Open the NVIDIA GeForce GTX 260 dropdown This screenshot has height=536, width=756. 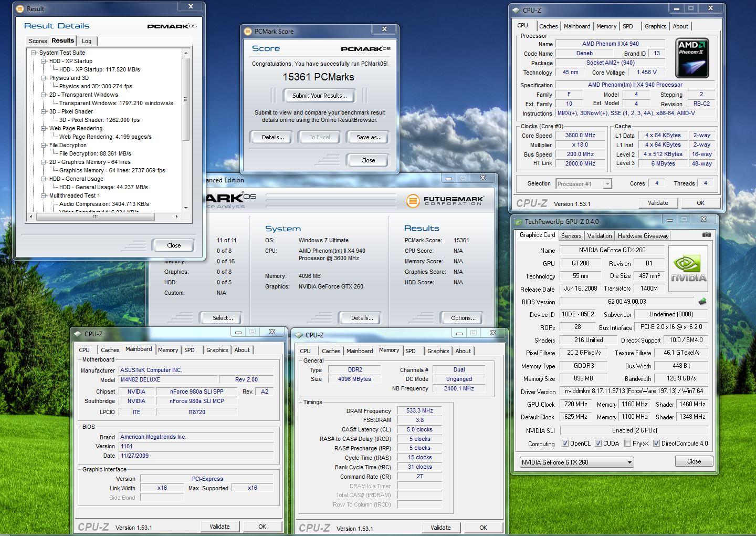coord(577,462)
